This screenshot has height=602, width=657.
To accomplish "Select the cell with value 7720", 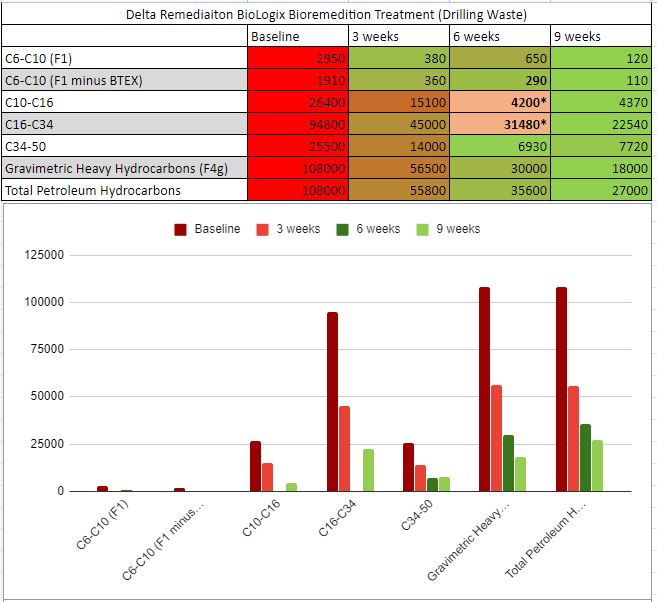I will pos(601,146).
